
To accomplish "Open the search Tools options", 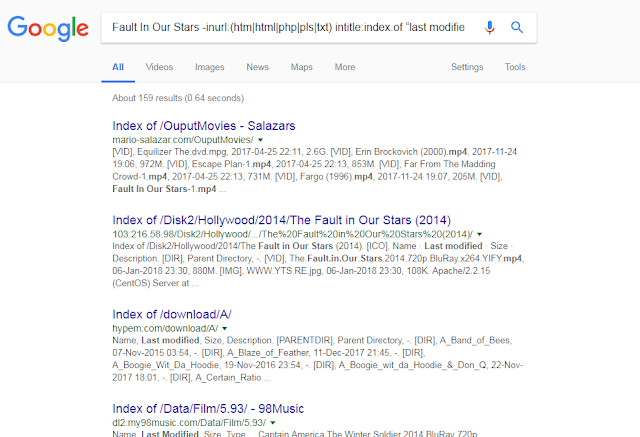I will [x=515, y=67].
